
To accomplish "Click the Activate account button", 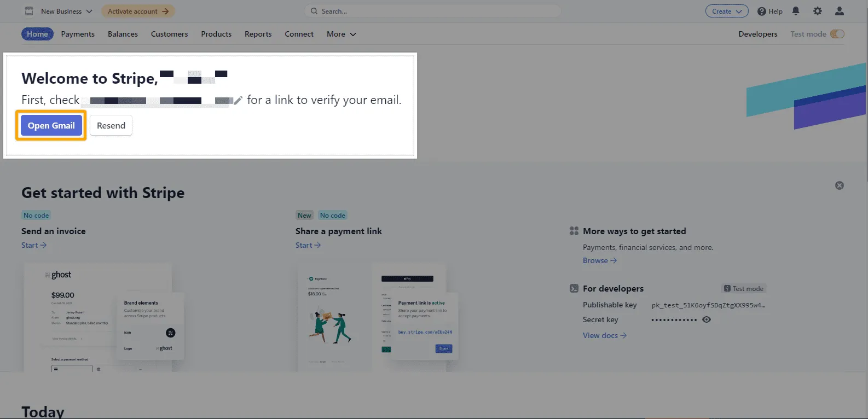I will [138, 11].
